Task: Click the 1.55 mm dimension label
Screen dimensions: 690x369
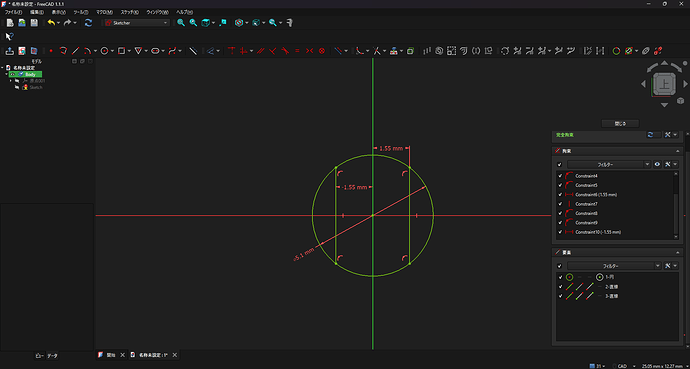Action: coord(391,149)
